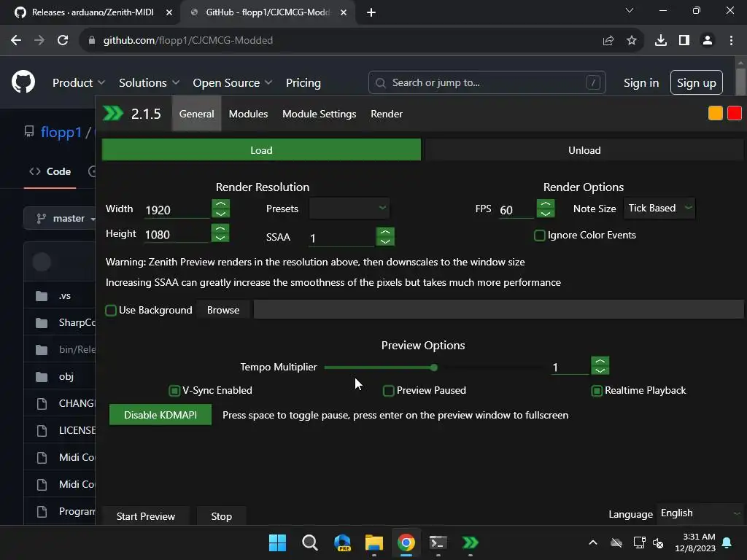Click Browse for background image
The width and height of the screenshot is (747, 560).
[223, 310]
